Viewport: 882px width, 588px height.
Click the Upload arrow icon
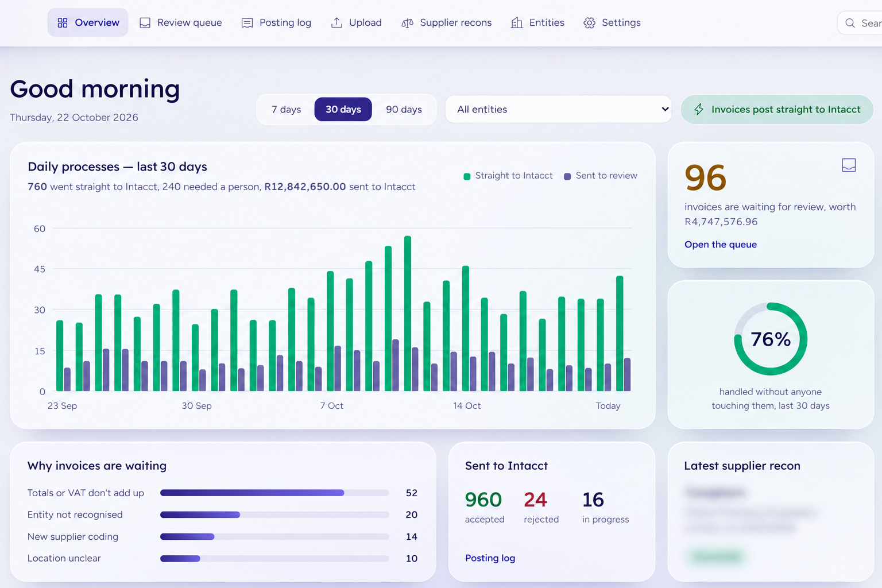coord(336,22)
